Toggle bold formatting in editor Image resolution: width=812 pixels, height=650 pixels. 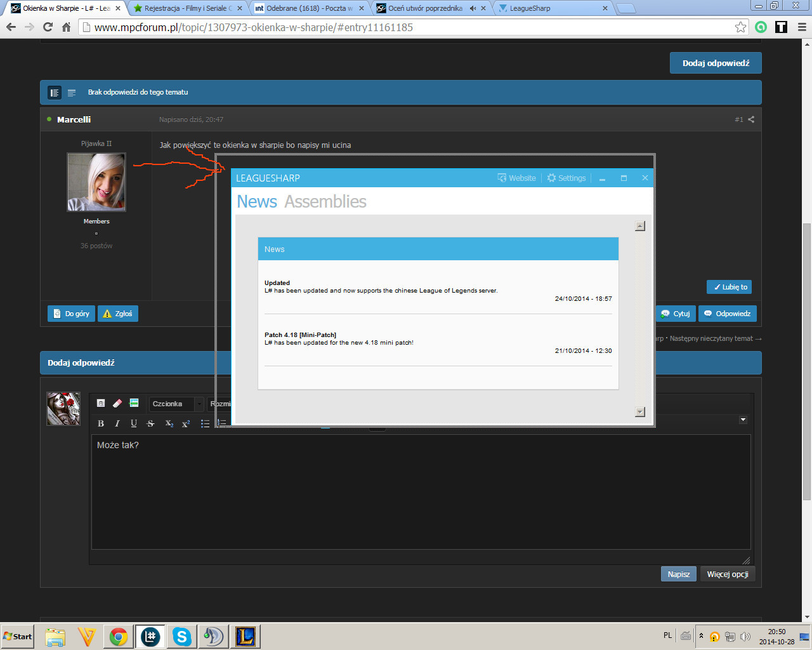tap(101, 423)
